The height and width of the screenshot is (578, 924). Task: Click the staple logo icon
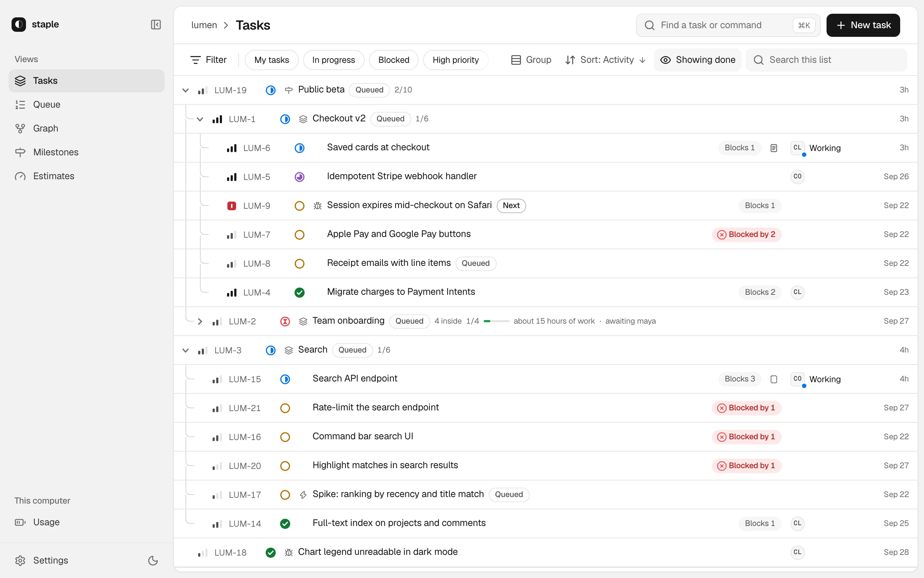[x=19, y=25]
